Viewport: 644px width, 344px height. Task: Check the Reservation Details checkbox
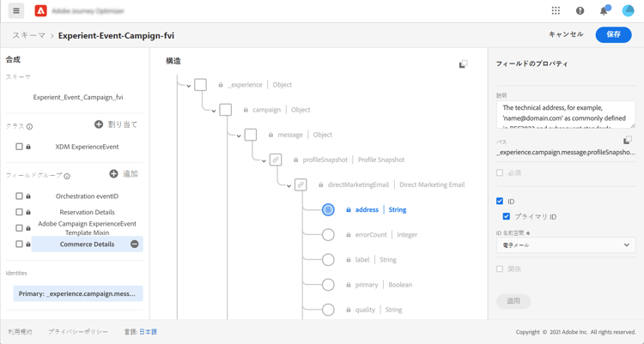coord(19,212)
